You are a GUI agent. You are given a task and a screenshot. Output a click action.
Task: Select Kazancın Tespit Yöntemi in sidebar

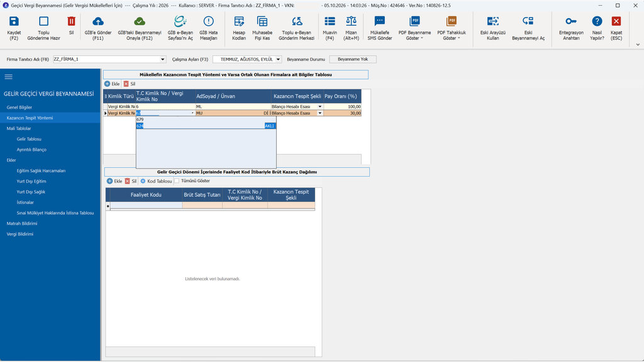[30, 118]
